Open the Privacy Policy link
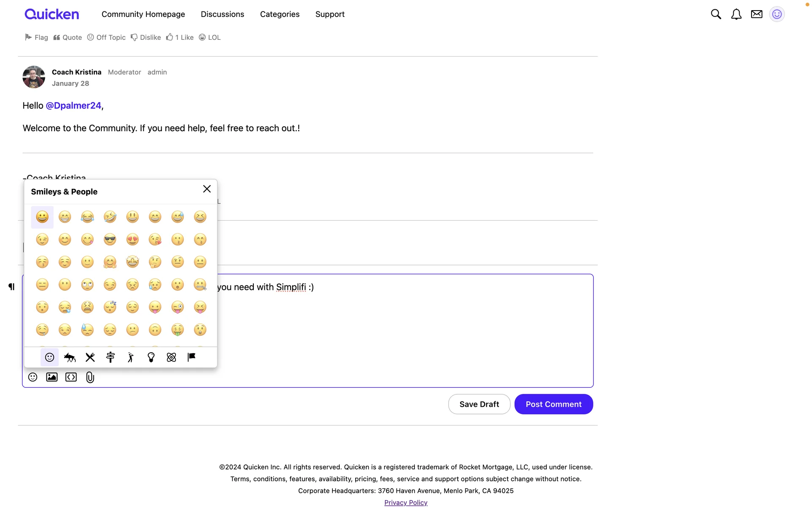The image size is (812, 508). click(x=406, y=502)
